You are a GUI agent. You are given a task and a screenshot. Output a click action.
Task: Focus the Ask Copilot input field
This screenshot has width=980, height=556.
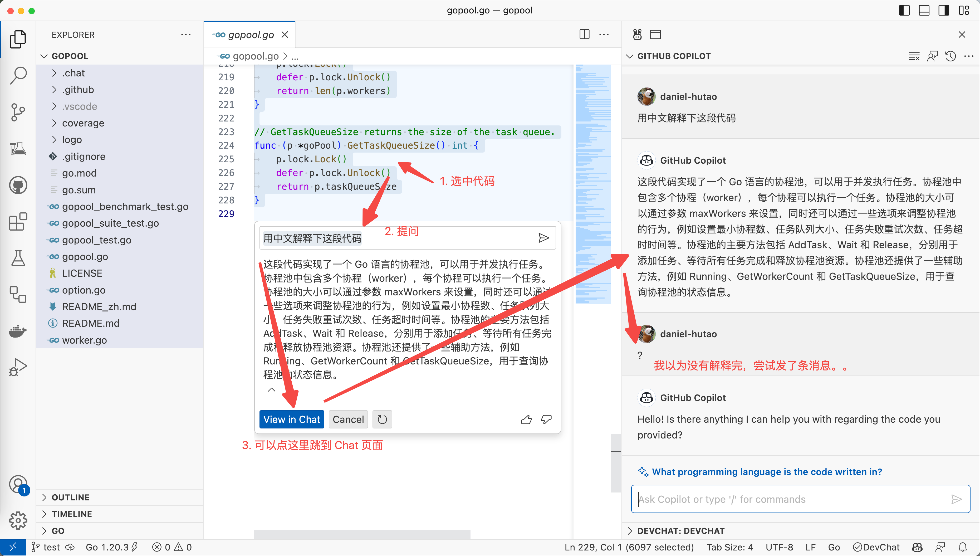tap(801, 499)
